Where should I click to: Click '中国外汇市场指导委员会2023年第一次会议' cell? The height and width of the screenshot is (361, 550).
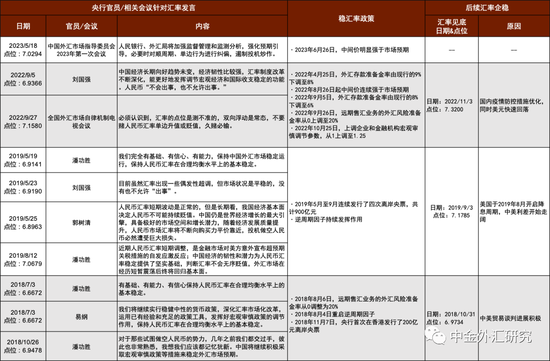(81, 50)
